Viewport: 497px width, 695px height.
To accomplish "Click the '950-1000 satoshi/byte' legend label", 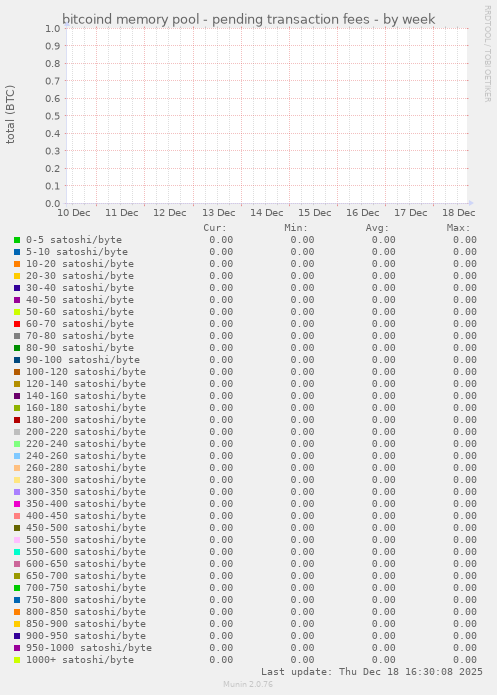I will [89, 648].
